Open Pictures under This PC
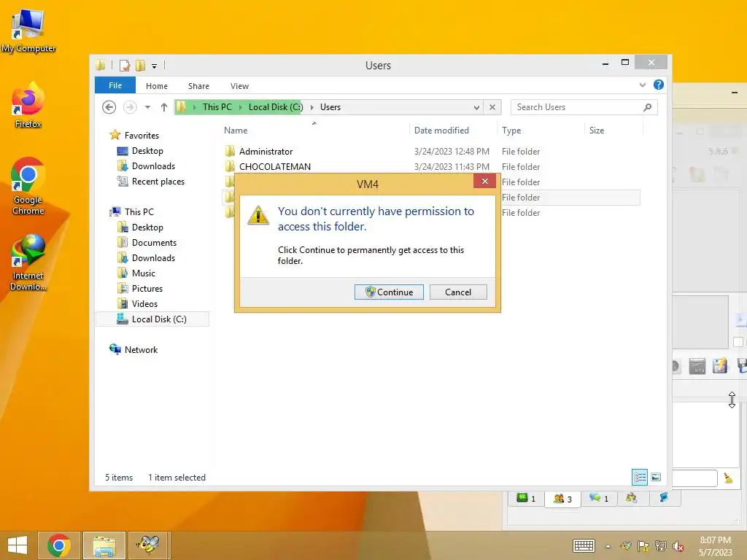Viewport: 747px width, 560px height. (147, 288)
